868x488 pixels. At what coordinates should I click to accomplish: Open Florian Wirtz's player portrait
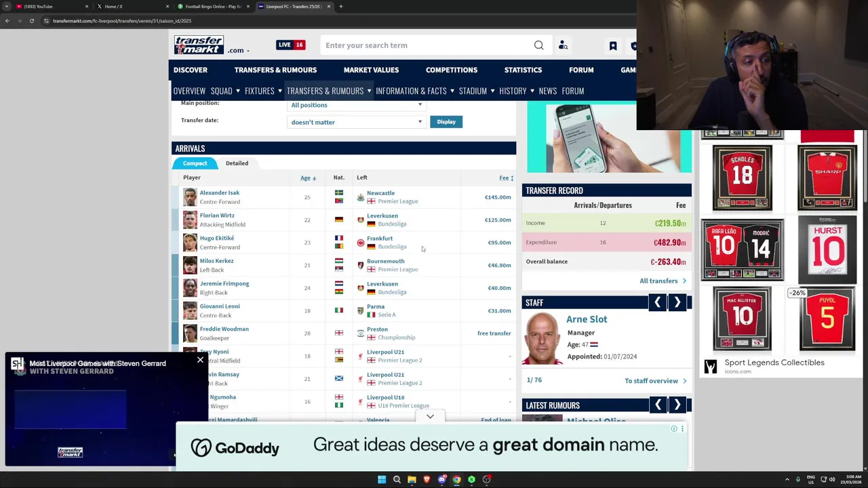point(190,220)
